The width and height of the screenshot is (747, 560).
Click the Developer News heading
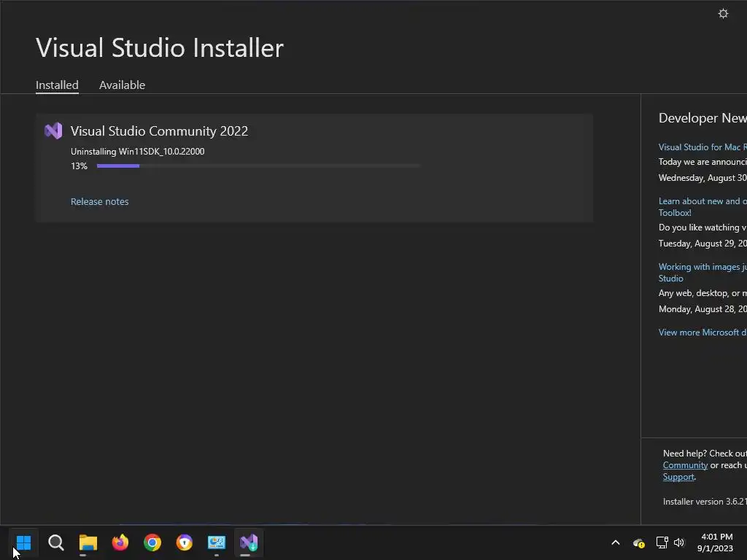click(703, 117)
